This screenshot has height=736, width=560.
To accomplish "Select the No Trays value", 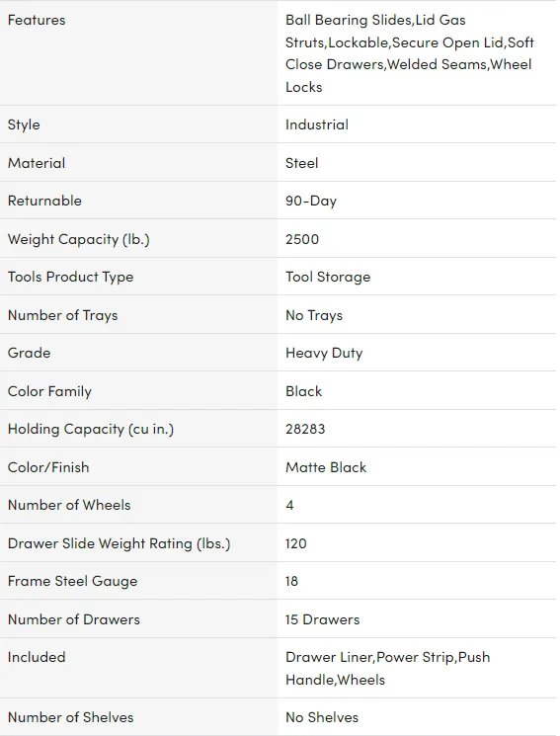I will point(314,315).
